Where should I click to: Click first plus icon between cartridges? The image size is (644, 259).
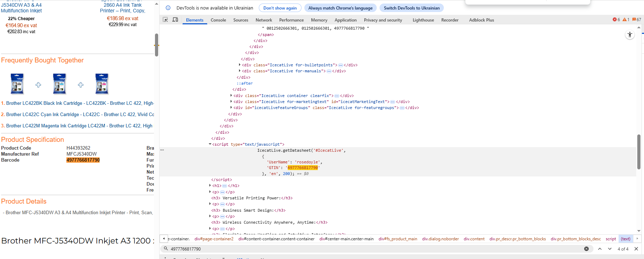click(x=38, y=85)
